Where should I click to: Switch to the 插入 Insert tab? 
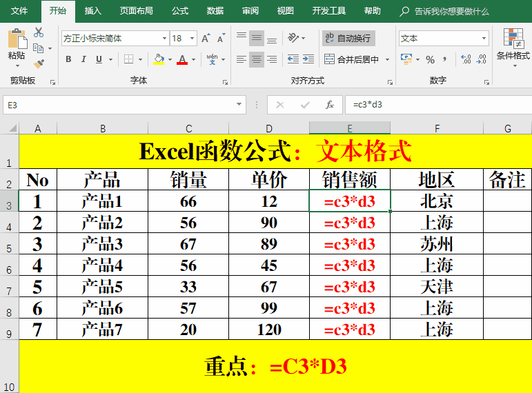92,11
